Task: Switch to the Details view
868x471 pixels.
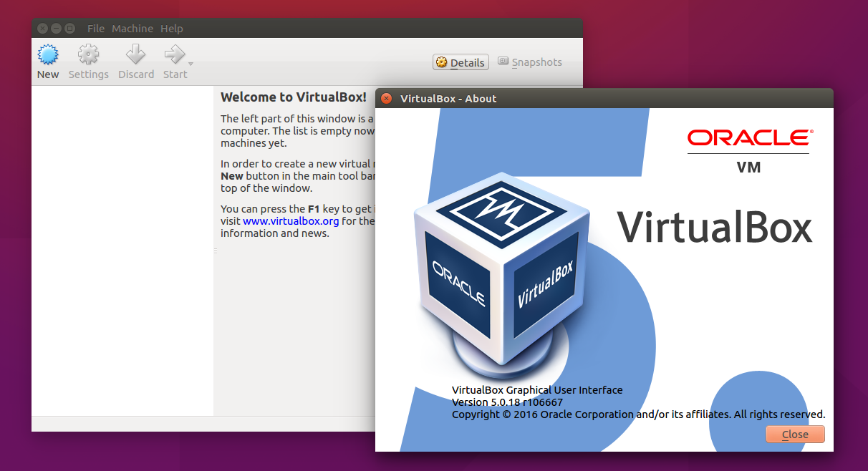Action: pyautogui.click(x=460, y=62)
